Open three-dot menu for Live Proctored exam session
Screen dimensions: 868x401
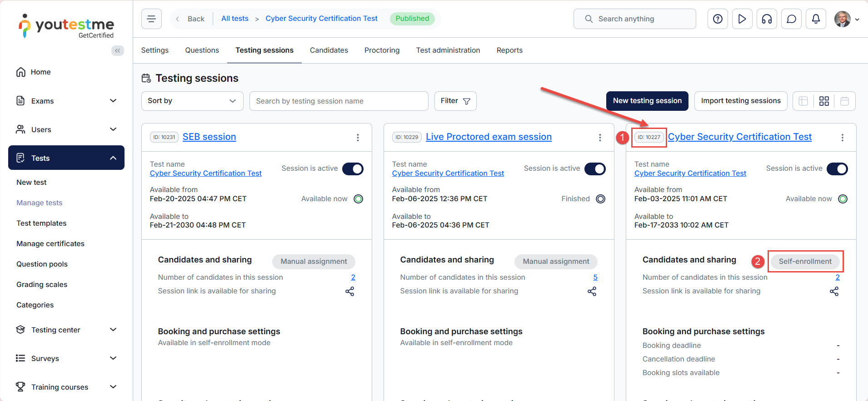coord(600,138)
